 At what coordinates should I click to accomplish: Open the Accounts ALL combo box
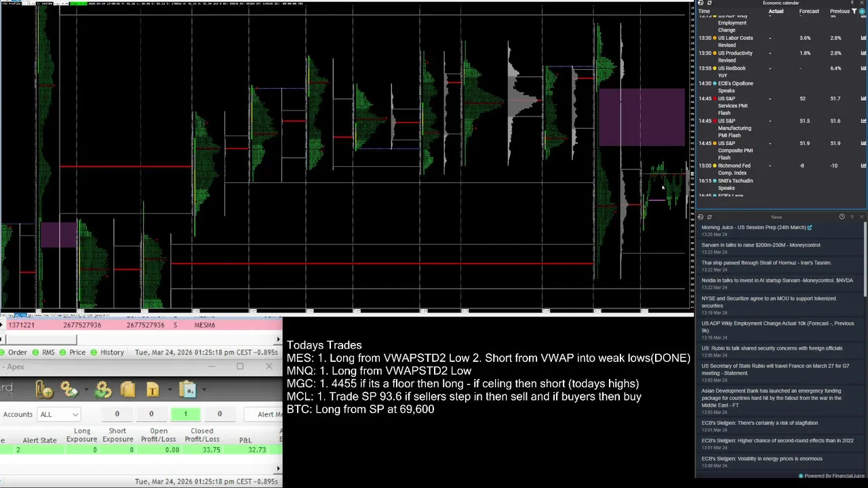(59, 414)
